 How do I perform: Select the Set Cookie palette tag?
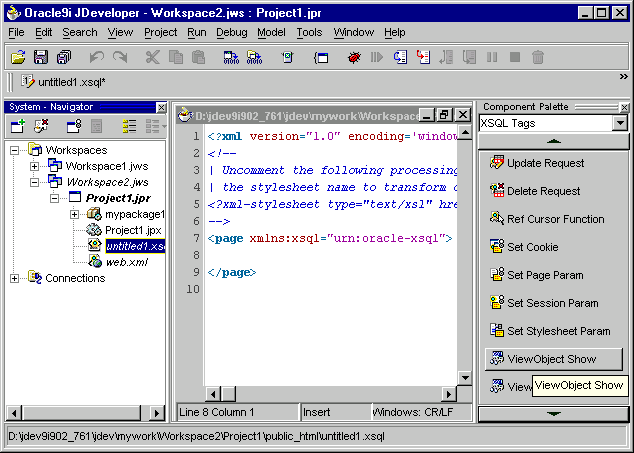pyautogui.click(x=524, y=247)
